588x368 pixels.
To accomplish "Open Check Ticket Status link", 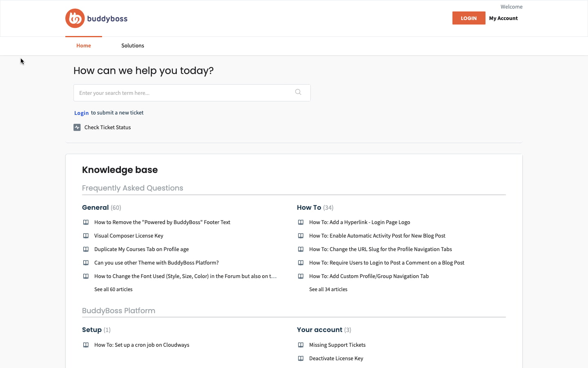I will (107, 128).
